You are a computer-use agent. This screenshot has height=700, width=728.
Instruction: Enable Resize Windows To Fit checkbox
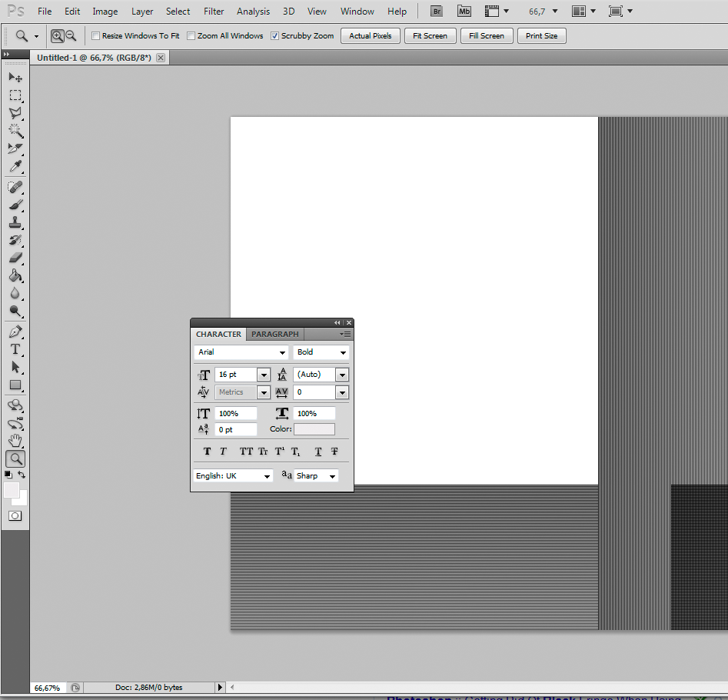(96, 36)
